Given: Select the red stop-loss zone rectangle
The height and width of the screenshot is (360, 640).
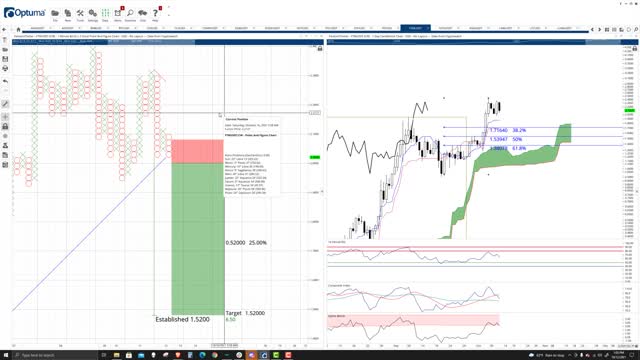Looking at the screenshot, I should click(x=198, y=151).
